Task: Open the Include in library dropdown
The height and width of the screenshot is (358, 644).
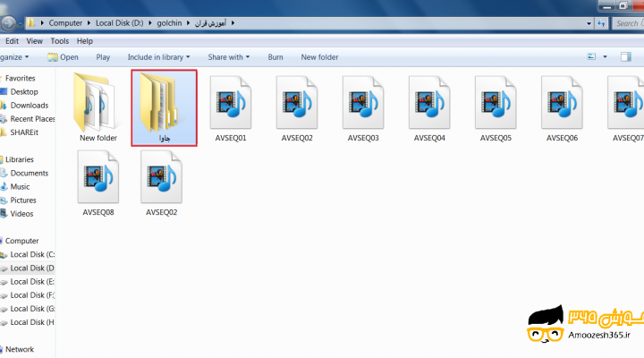Action: point(158,57)
